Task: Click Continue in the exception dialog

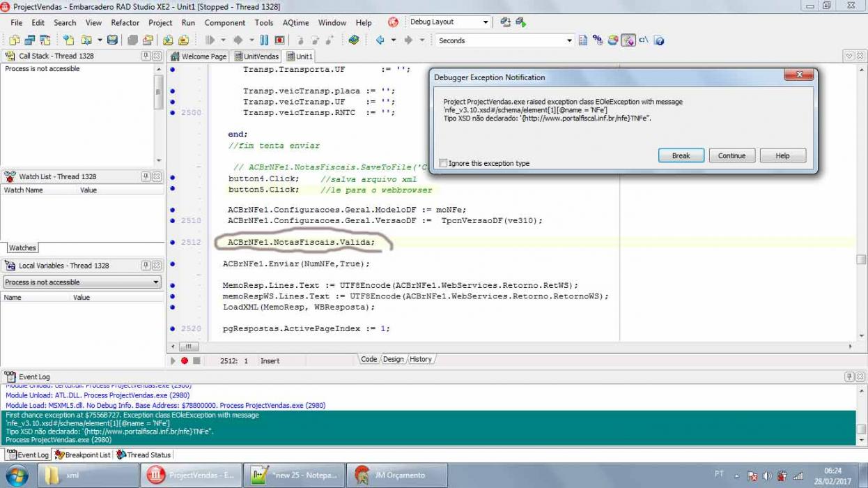Action: click(732, 155)
